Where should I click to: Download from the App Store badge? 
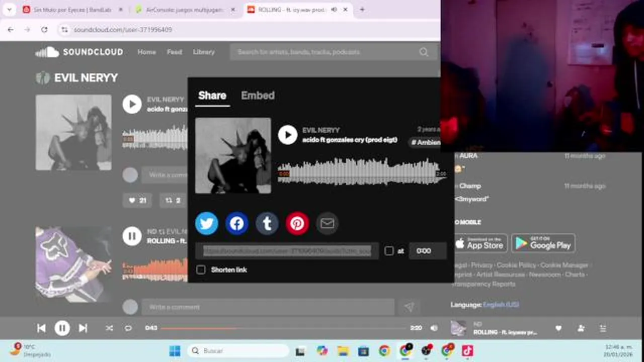tap(480, 243)
